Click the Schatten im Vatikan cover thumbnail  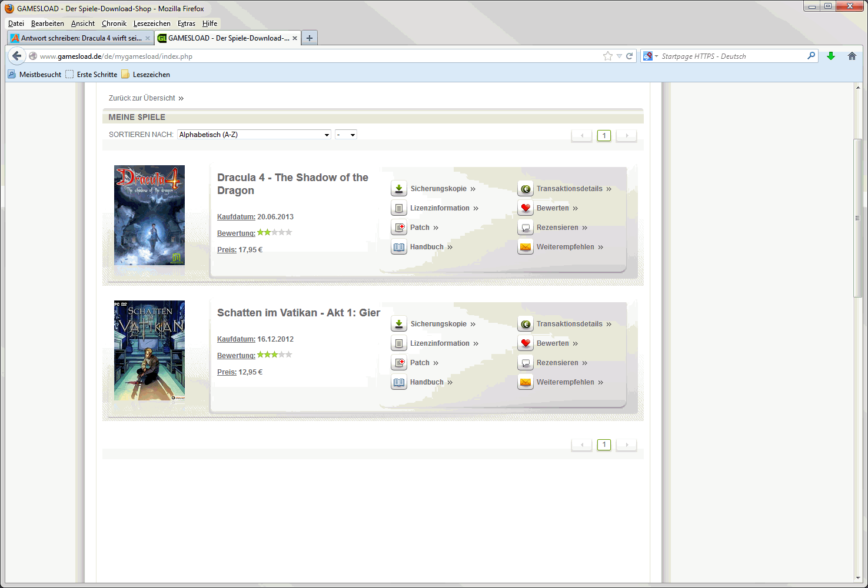(x=149, y=350)
